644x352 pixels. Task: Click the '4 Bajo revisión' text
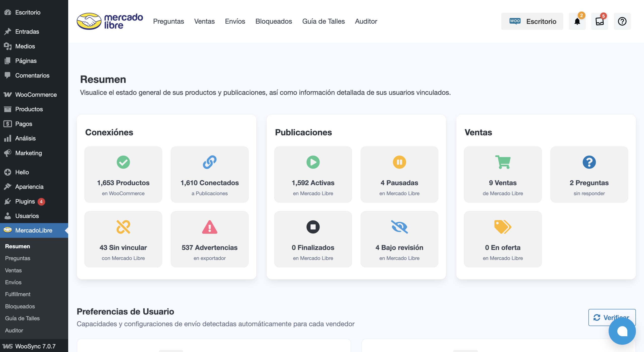[x=399, y=248]
